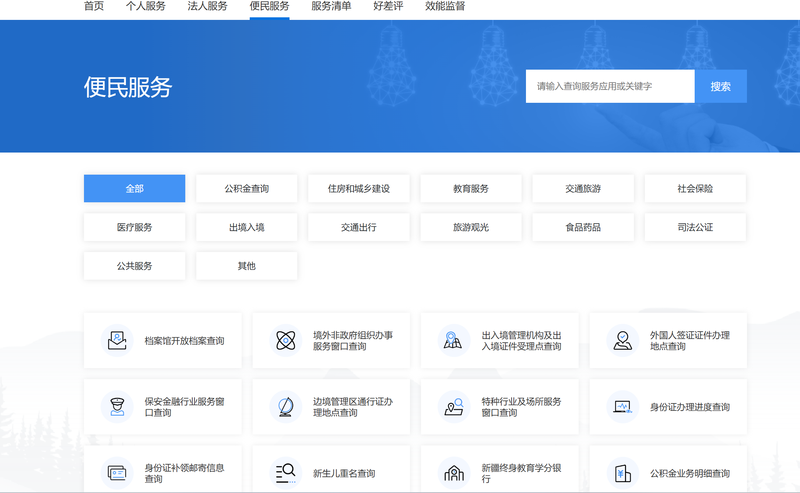Switch to the 效能监督 navigation tab
The image size is (800, 493).
coord(445,6)
